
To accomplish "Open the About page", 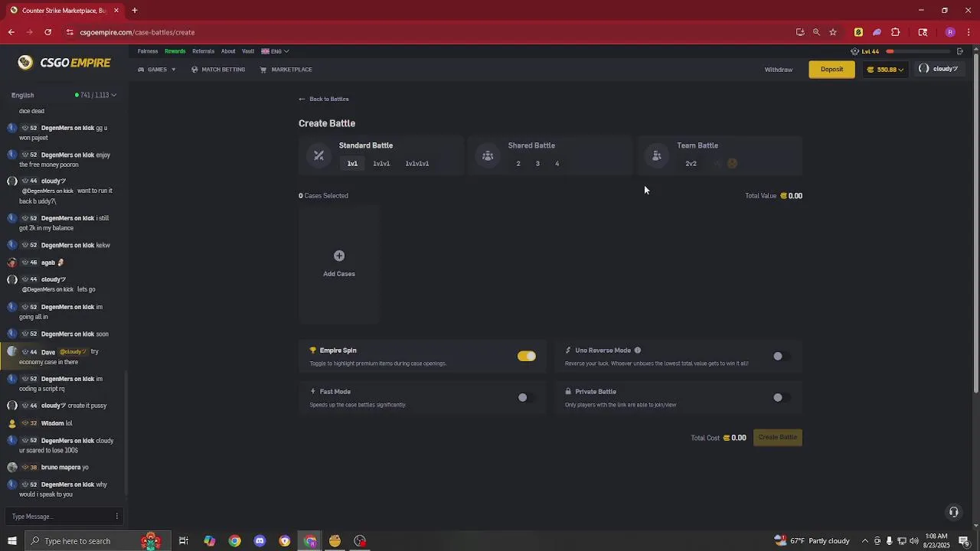I will [x=228, y=51].
